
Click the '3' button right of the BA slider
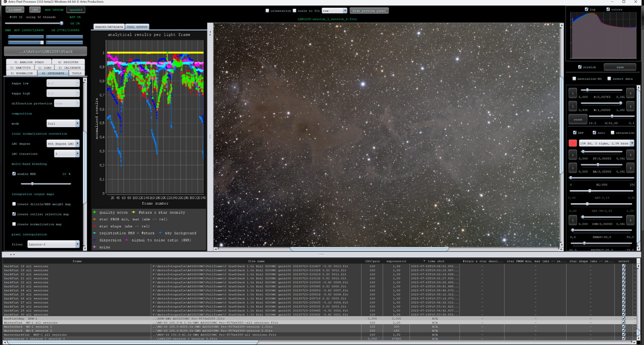tap(630, 168)
